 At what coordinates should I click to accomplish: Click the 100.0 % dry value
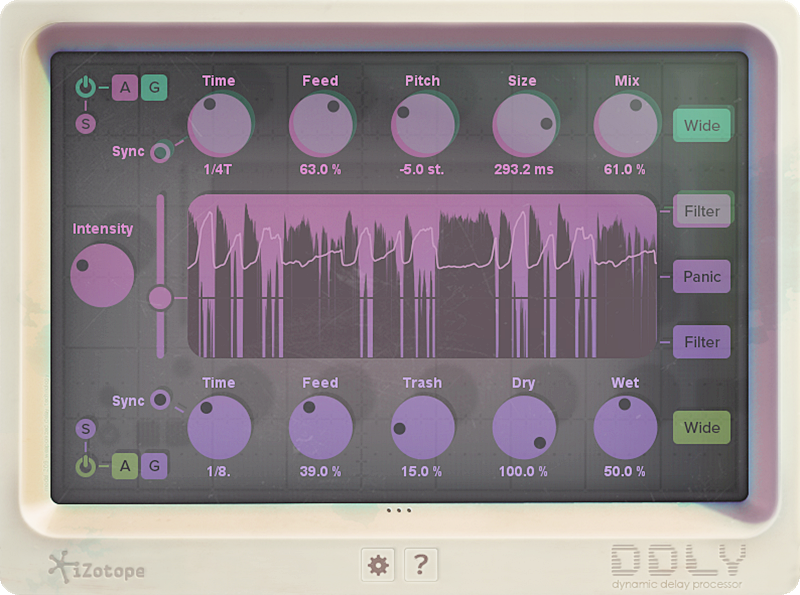pyautogui.click(x=523, y=472)
